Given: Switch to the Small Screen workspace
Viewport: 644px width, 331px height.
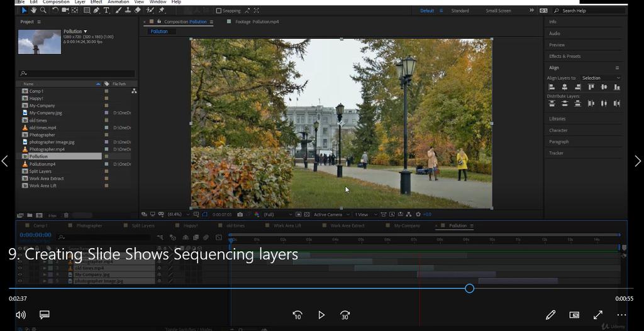Looking at the screenshot, I should tap(498, 11).
